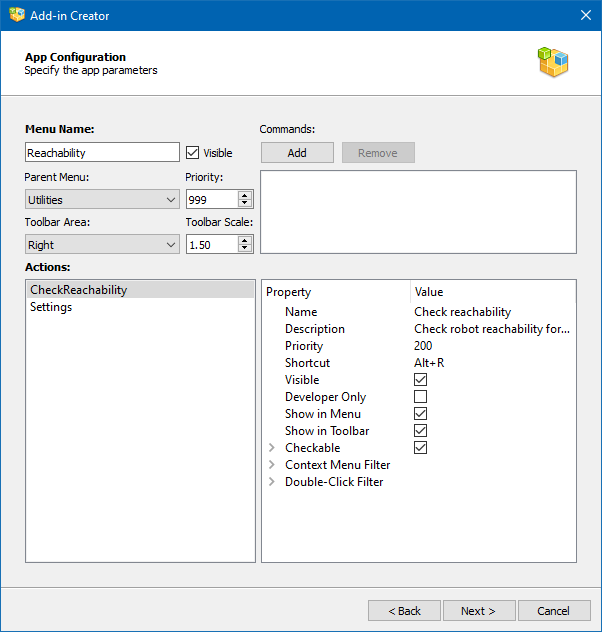Click the Menu Name text field

102,153
